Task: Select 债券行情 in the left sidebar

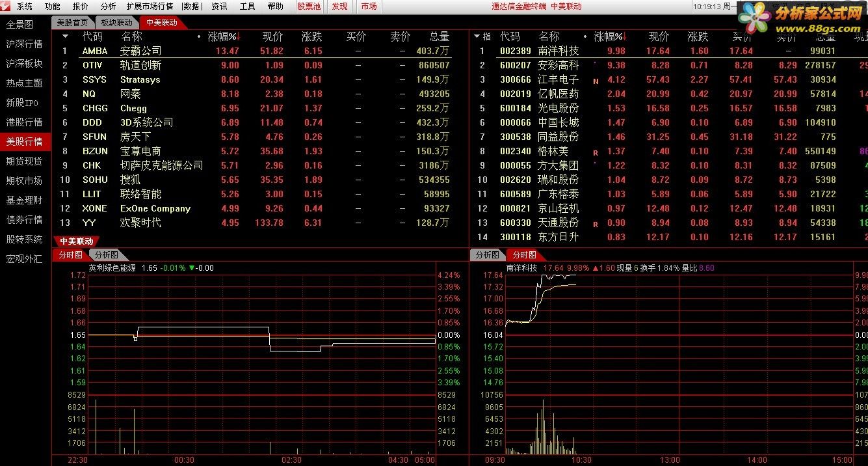Action: 24,220
